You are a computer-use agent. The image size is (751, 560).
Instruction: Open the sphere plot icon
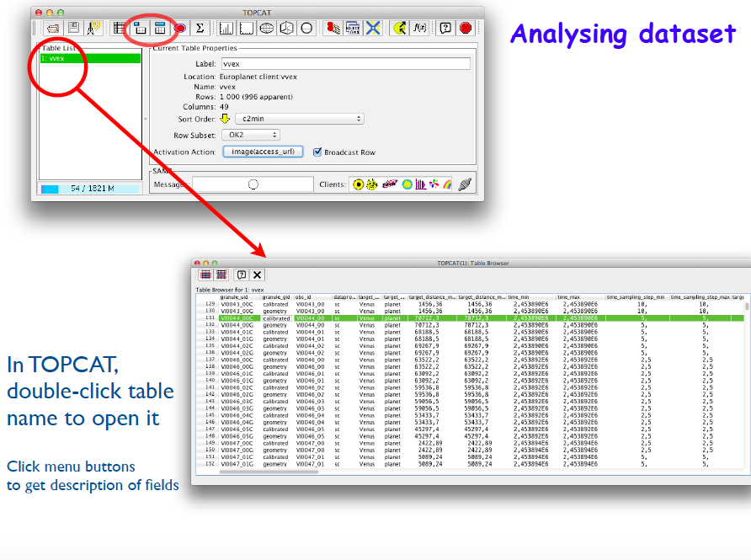[306, 29]
